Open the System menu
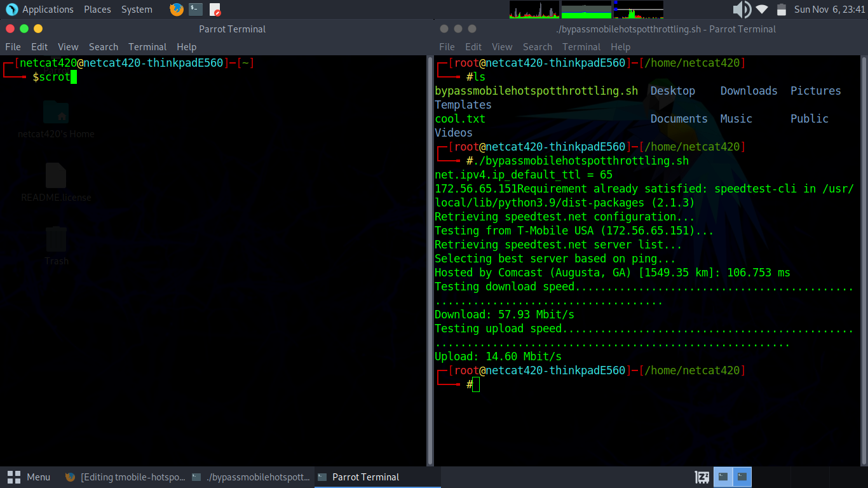 coord(137,10)
